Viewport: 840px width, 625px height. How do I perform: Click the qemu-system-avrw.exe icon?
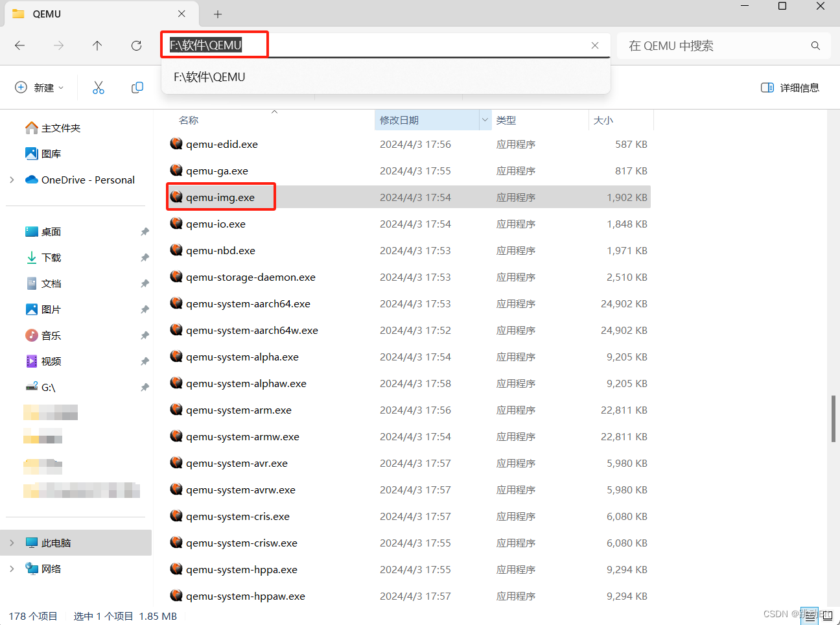[176, 489]
